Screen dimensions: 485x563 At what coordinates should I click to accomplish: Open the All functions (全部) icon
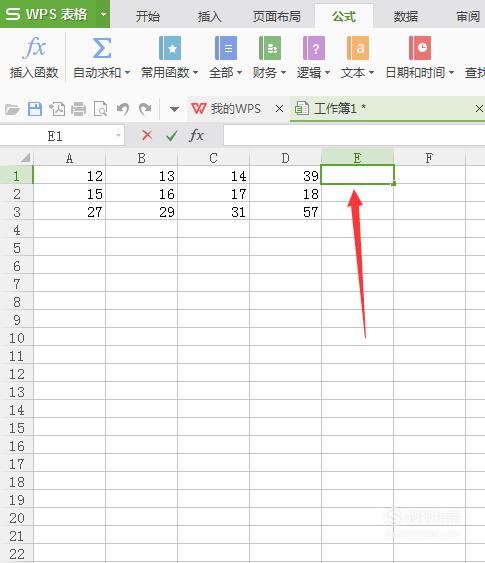226,48
